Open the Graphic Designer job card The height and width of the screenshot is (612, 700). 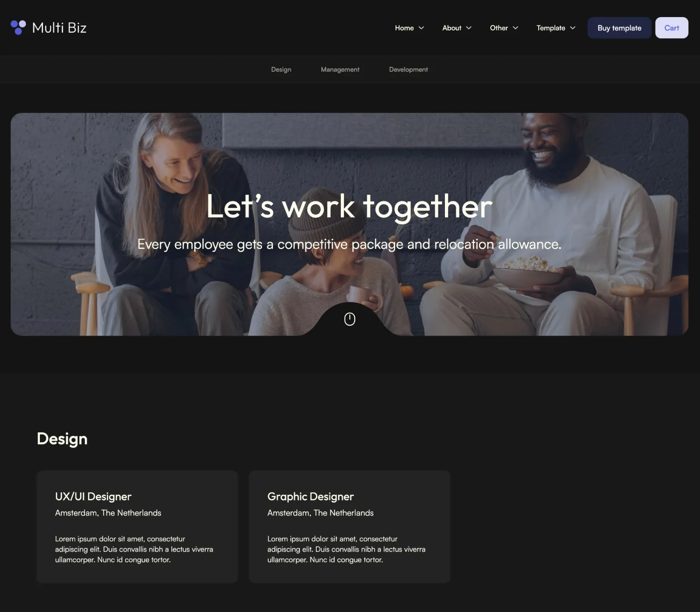350,527
